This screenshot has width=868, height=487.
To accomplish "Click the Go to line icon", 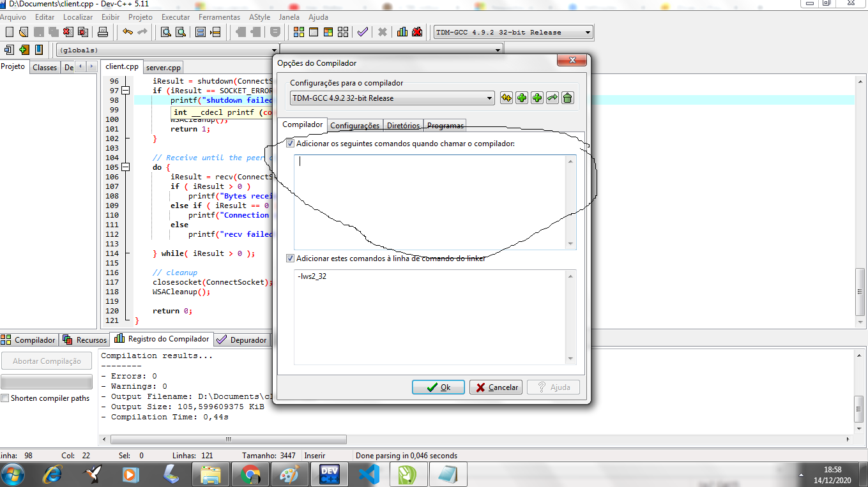I will click(215, 32).
